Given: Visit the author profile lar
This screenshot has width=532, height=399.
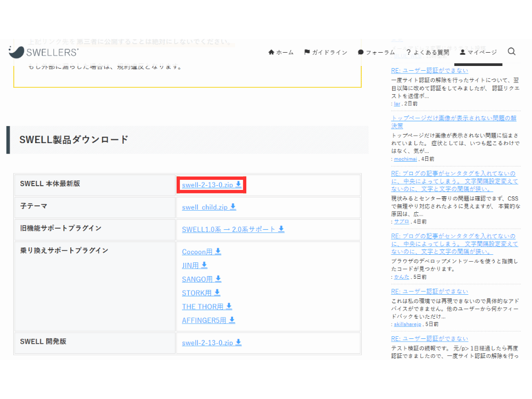Looking at the screenshot, I should 397,104.
